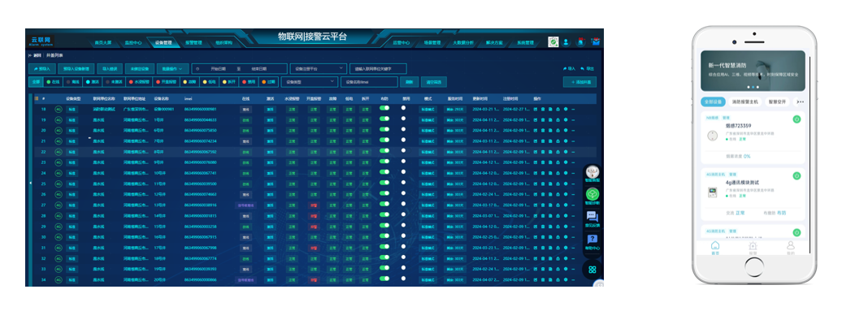868x311 pixels.
Task: Select the 禁用 radio for row 33
Action: coord(404,268)
